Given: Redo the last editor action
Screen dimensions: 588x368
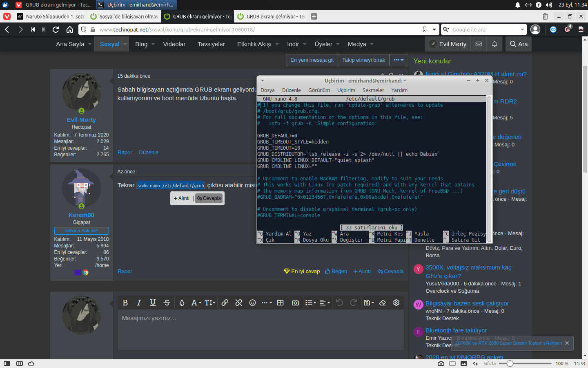Looking at the screenshot, I should 353,303.
